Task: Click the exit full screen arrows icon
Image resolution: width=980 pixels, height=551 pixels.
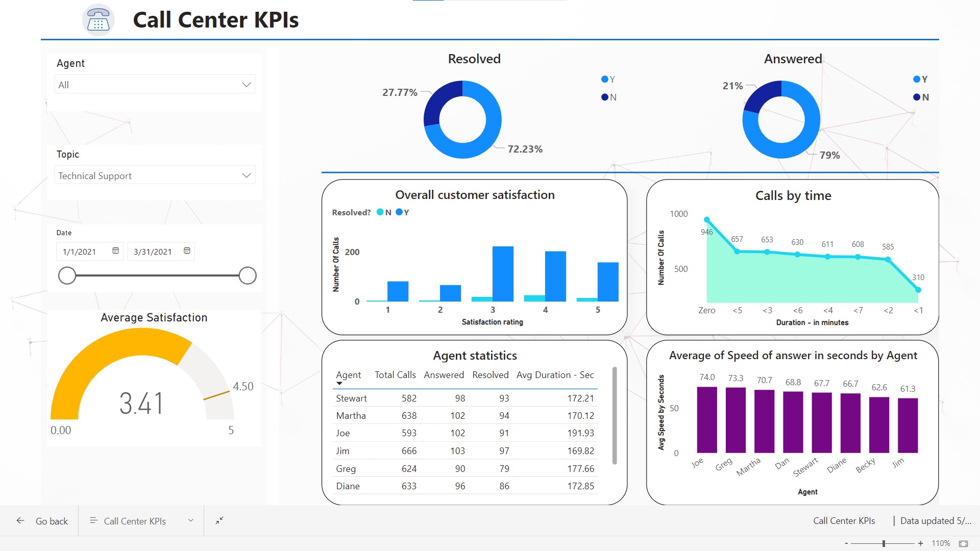Action: [219, 521]
